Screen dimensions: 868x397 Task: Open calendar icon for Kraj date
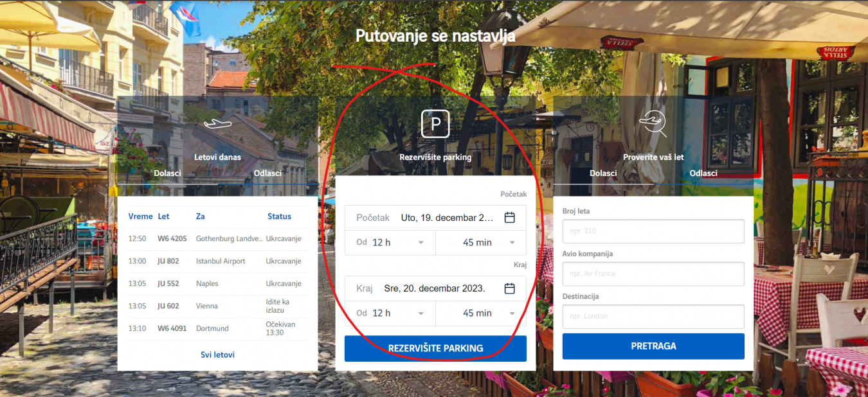pyautogui.click(x=509, y=288)
